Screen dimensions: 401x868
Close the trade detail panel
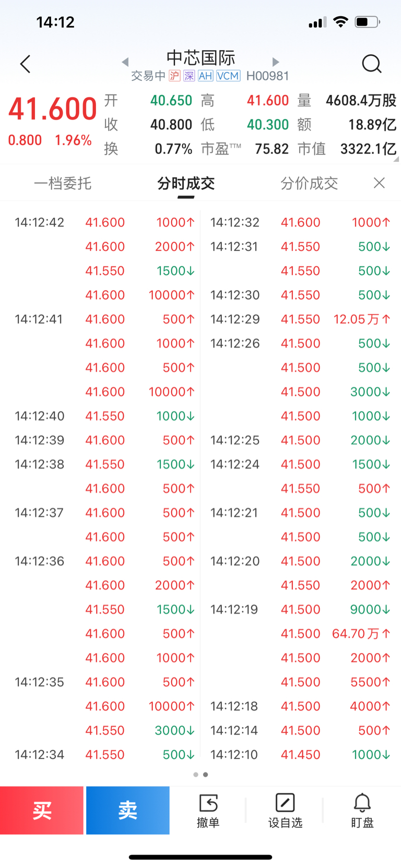coord(380,183)
